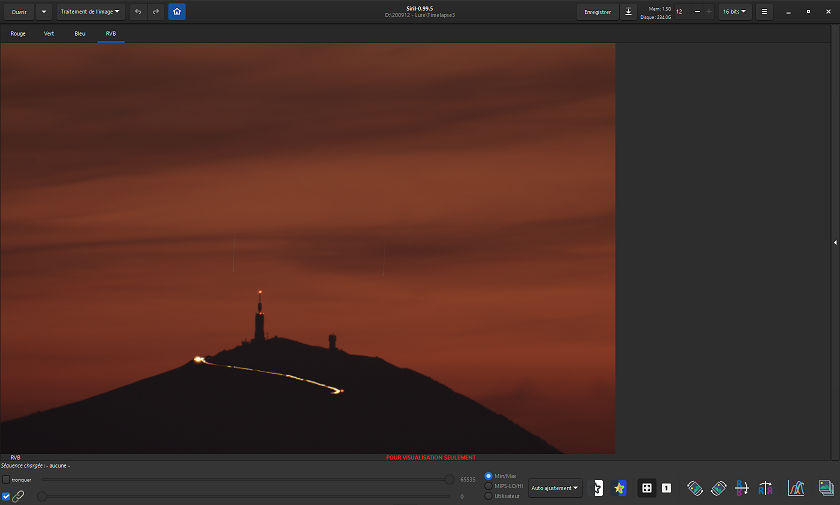Rotate the image clockwise
Image resolution: width=840 pixels, height=505 pixels.
[x=718, y=488]
